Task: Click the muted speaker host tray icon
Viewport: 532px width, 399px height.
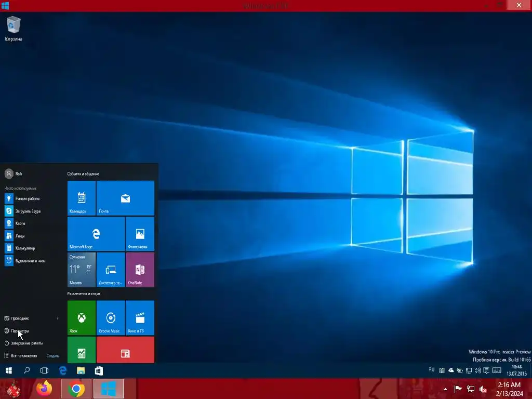Action: pyautogui.click(x=483, y=389)
